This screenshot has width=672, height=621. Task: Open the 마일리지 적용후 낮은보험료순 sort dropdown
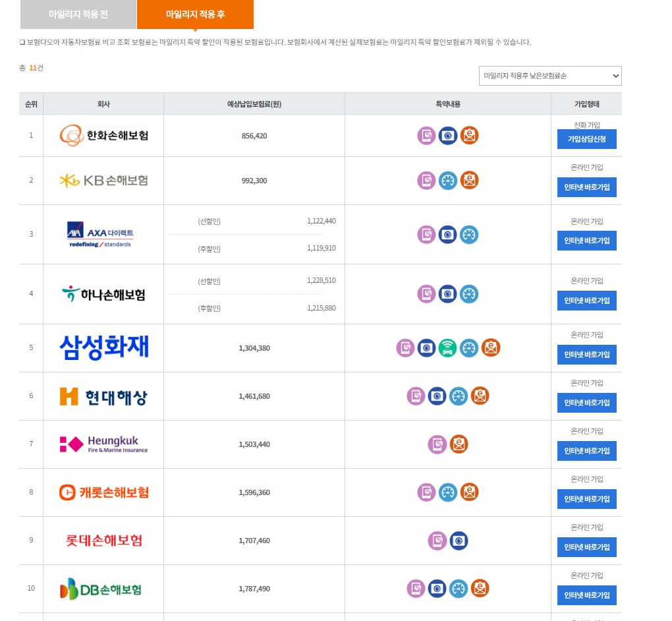[550, 76]
